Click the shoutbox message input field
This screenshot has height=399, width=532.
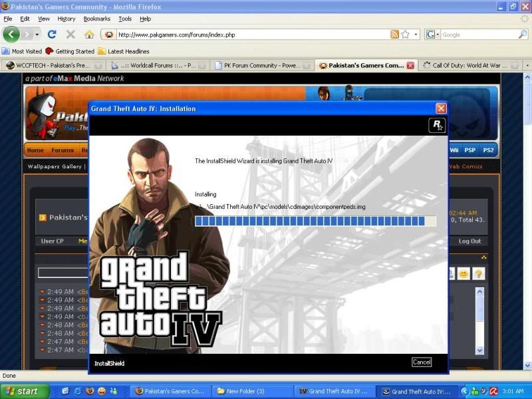point(63,273)
